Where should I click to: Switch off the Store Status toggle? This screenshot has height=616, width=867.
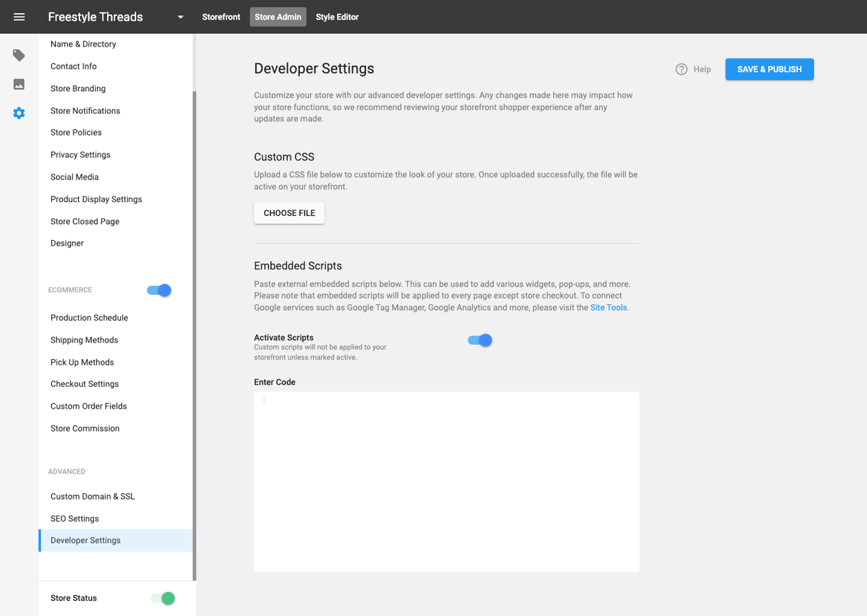(x=163, y=598)
